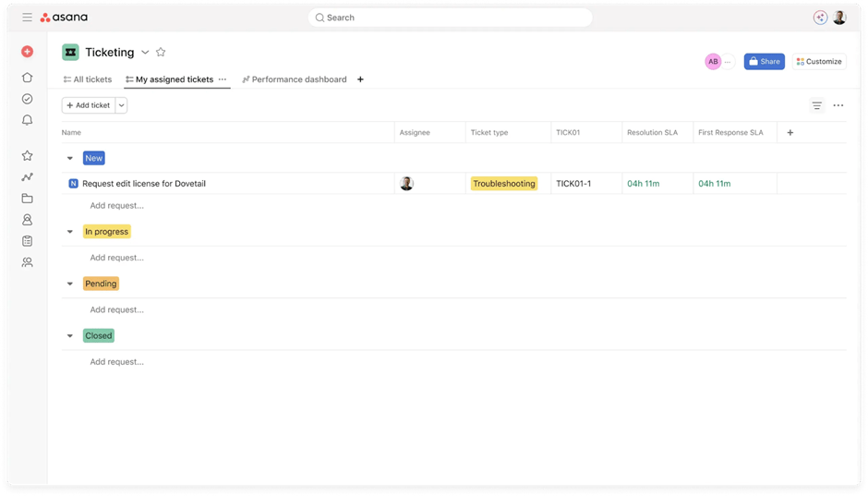Screen dimensions: 868x496
Task: Focus the Search field
Action: (x=450, y=18)
